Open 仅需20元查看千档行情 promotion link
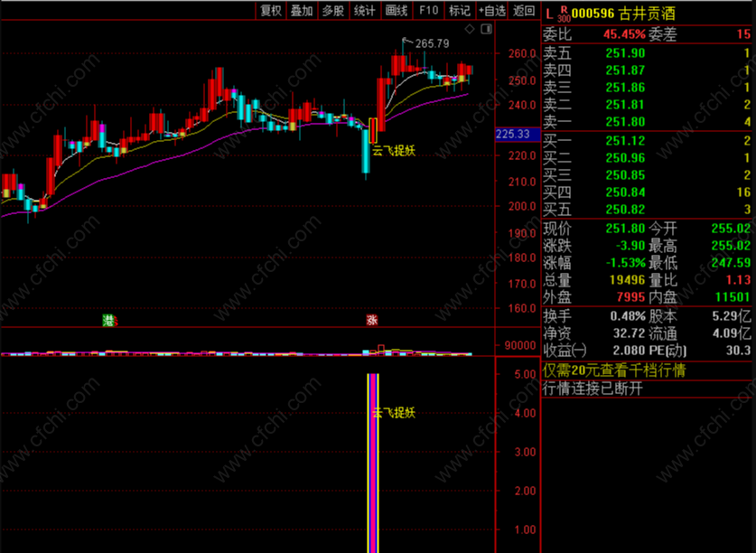Screen dimensions: 756x553 (614, 370)
